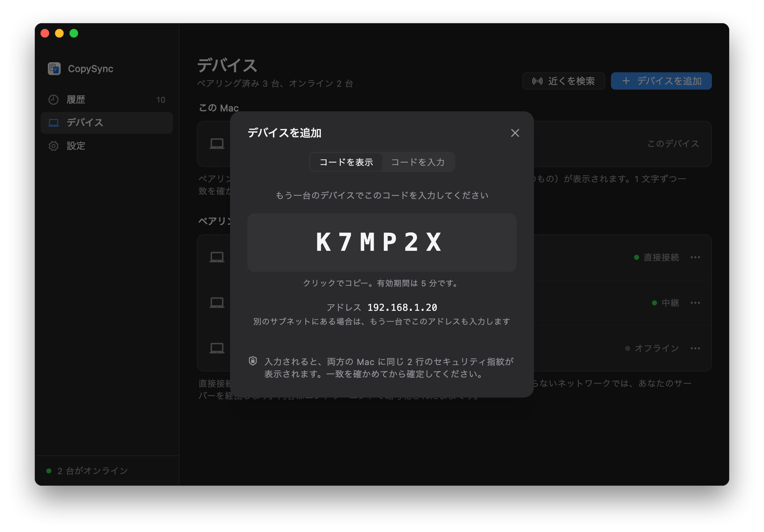The width and height of the screenshot is (764, 532).
Task: Open 設定 in the sidebar
Action: [x=107, y=146]
